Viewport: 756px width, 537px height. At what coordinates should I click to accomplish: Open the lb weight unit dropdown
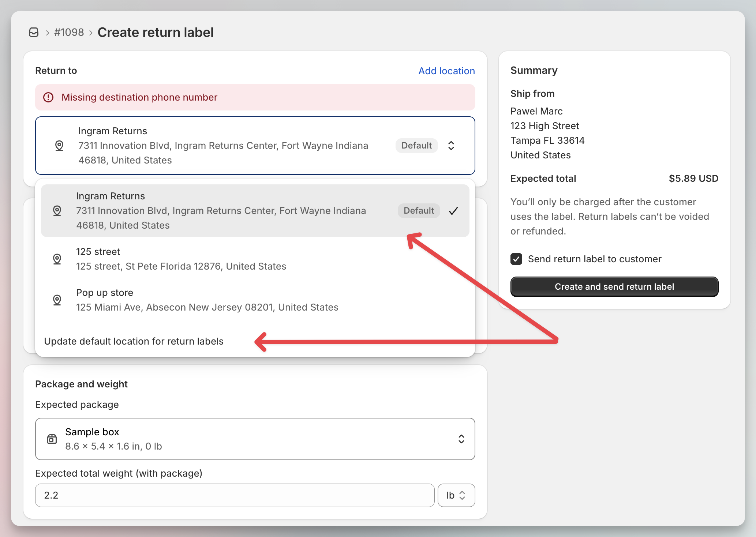456,495
